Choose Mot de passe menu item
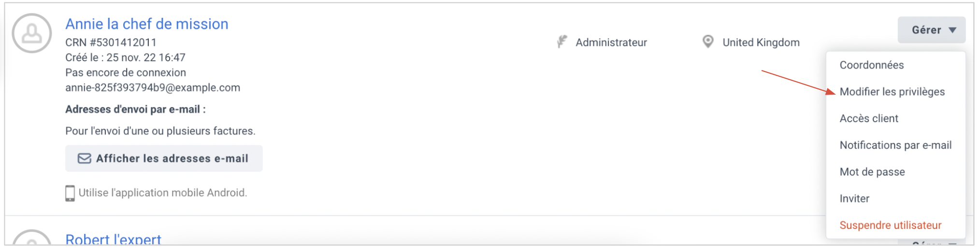980x251 pixels. (872, 172)
